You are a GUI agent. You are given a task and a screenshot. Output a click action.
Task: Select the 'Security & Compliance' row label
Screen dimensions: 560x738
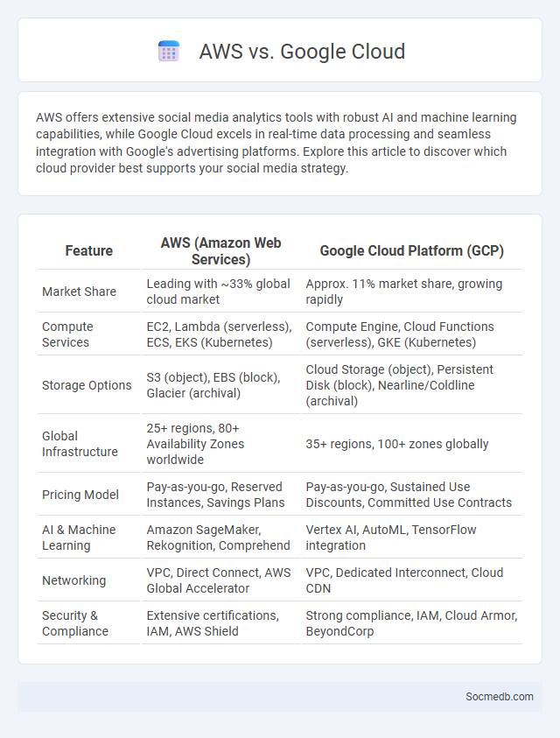pyautogui.click(x=75, y=623)
